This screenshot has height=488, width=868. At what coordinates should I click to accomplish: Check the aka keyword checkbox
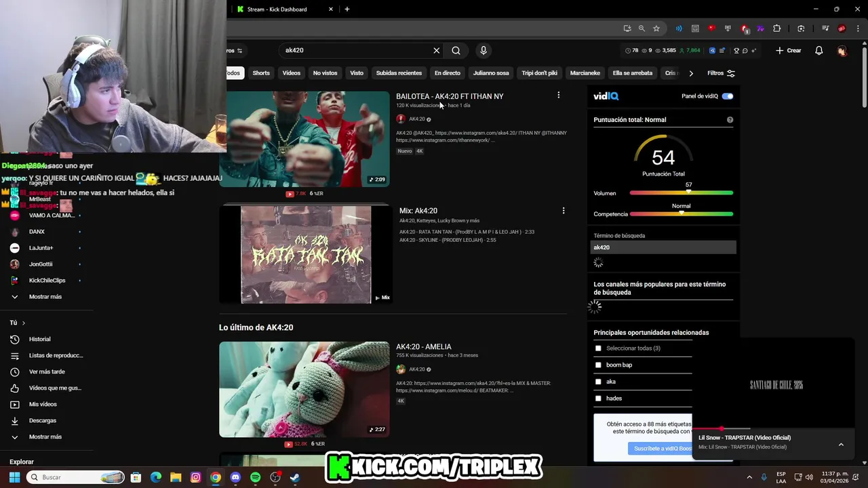coord(598,382)
